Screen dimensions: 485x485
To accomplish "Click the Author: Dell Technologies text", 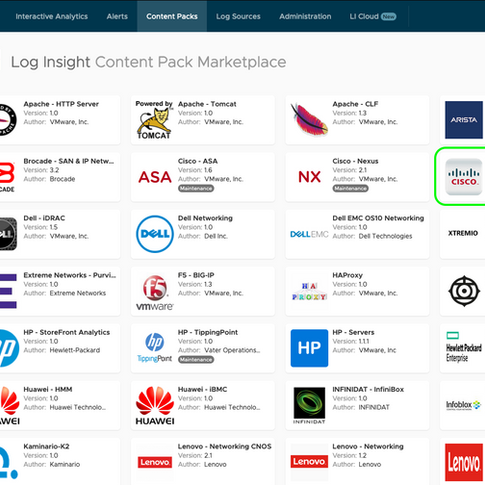I will coord(372,236).
